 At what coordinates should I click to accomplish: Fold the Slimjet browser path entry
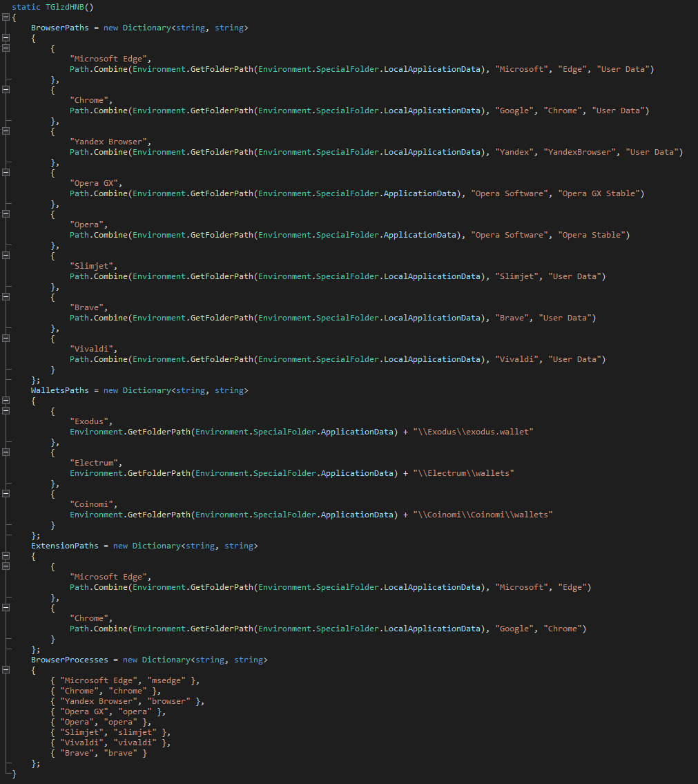click(6, 256)
